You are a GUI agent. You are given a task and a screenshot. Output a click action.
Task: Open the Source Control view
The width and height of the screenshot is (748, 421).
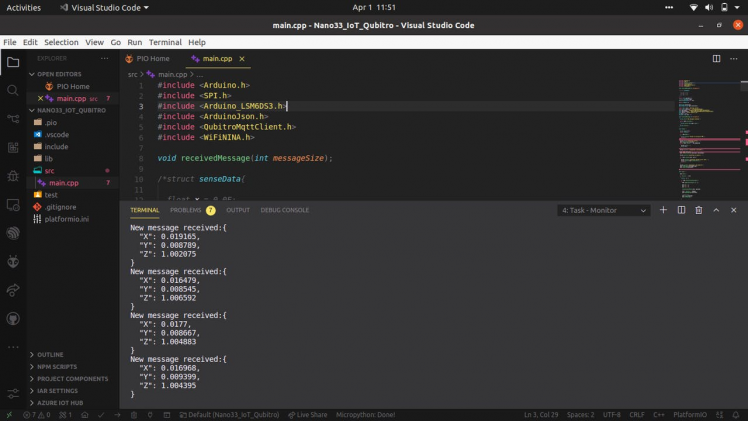click(13, 119)
